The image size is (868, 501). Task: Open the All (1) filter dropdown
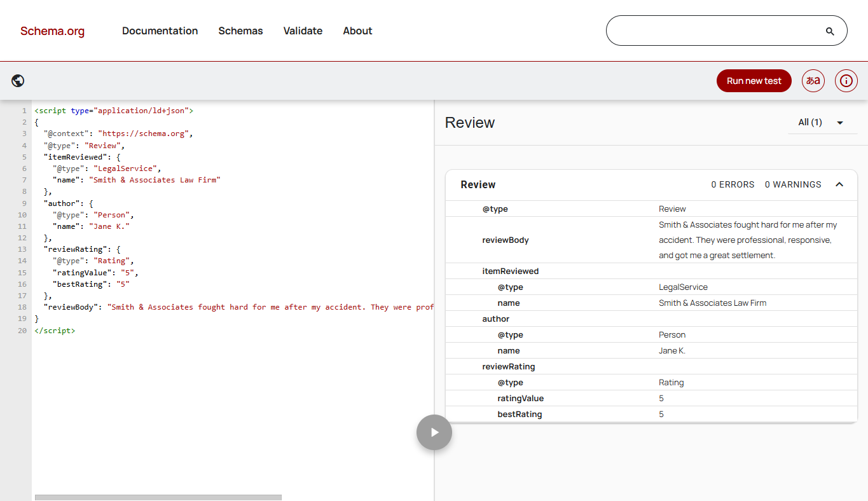(822, 123)
